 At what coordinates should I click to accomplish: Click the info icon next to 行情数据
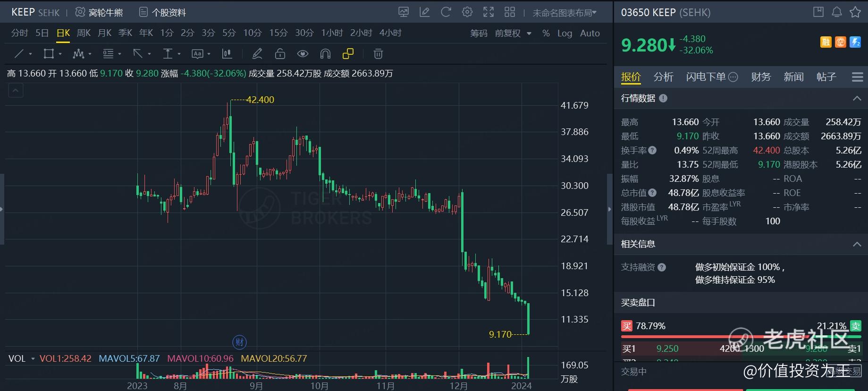663,98
